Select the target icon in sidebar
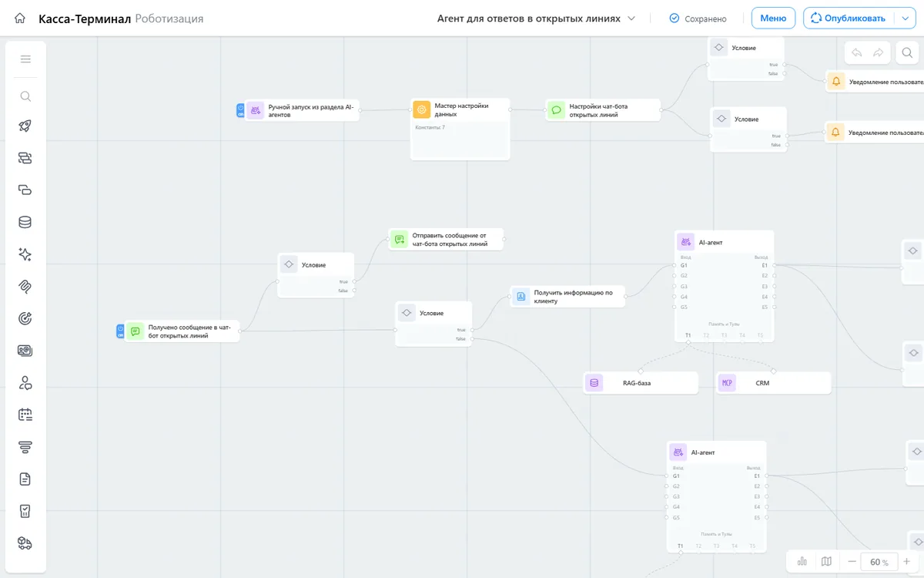Image resolution: width=924 pixels, height=578 pixels. (x=25, y=318)
